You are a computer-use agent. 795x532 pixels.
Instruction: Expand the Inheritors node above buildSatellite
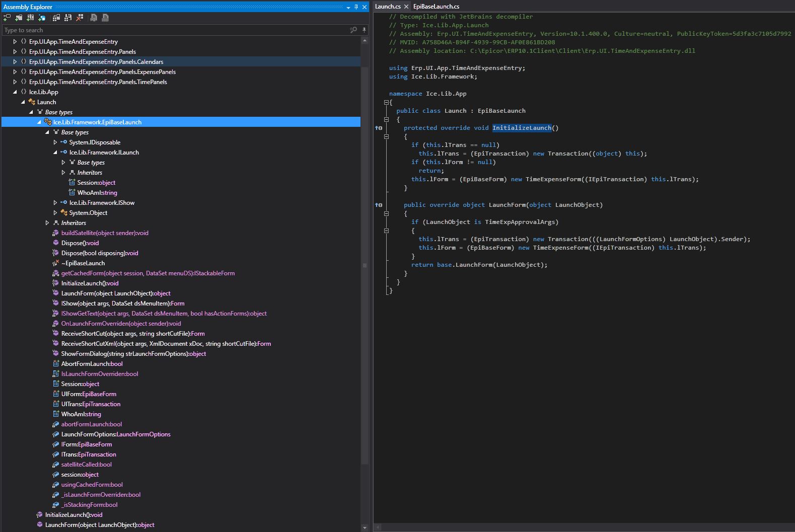[x=47, y=223]
